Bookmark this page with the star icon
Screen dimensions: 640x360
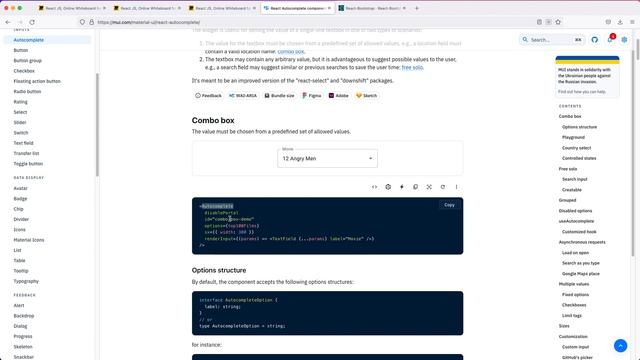tap(558, 22)
